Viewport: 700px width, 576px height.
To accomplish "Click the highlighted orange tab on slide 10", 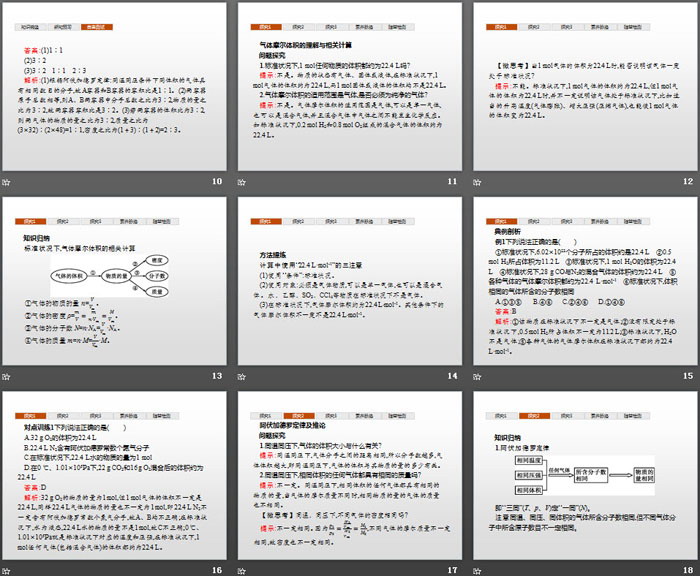I will [98, 22].
